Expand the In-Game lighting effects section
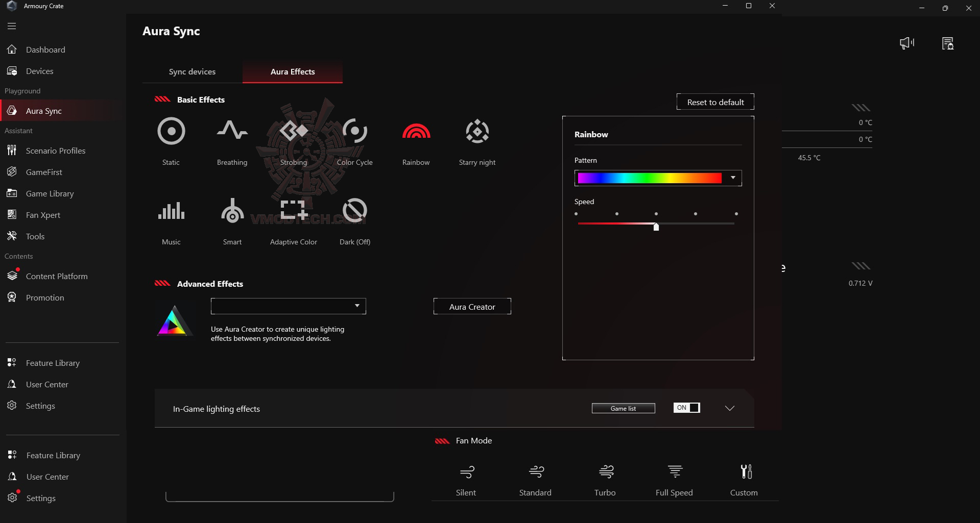Viewport: 980px width, 523px height. point(730,408)
